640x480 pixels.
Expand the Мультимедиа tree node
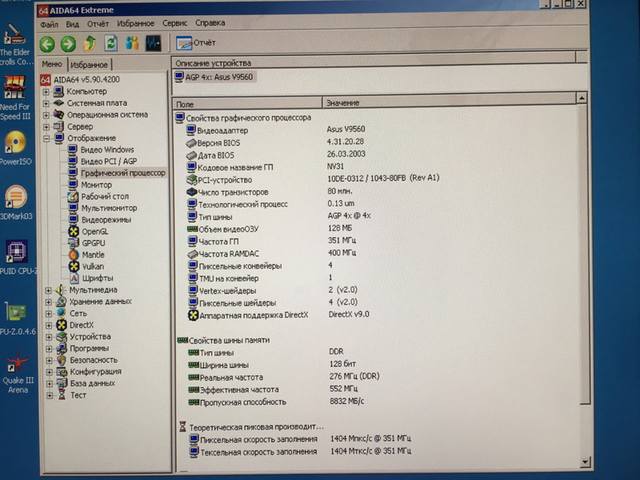pyautogui.click(x=46, y=290)
